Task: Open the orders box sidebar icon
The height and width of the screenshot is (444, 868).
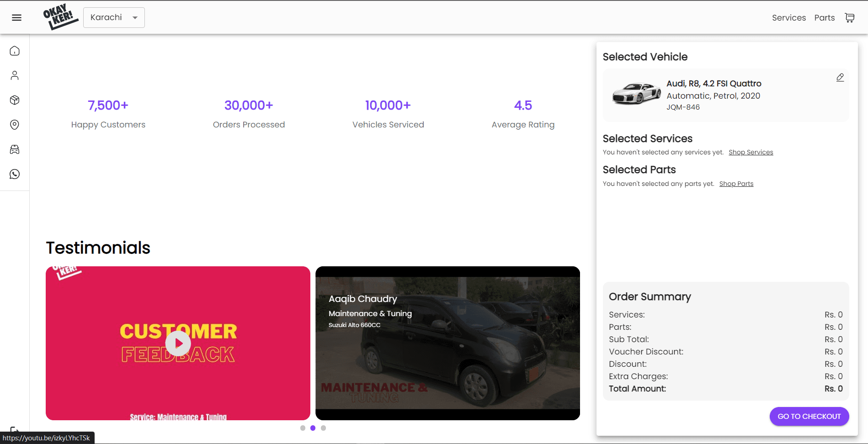Action: [x=15, y=100]
